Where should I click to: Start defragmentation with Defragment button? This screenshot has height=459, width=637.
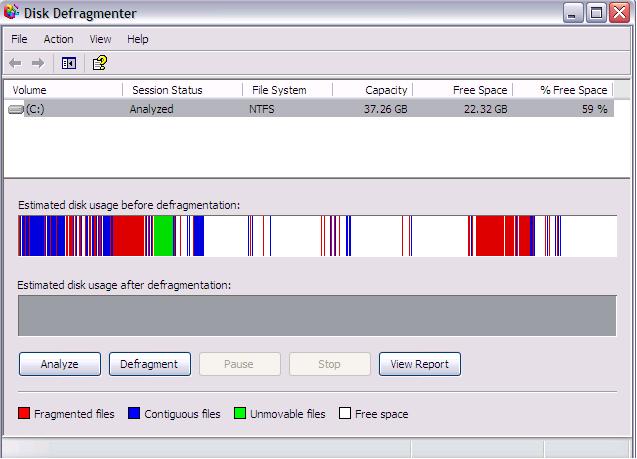tap(149, 364)
